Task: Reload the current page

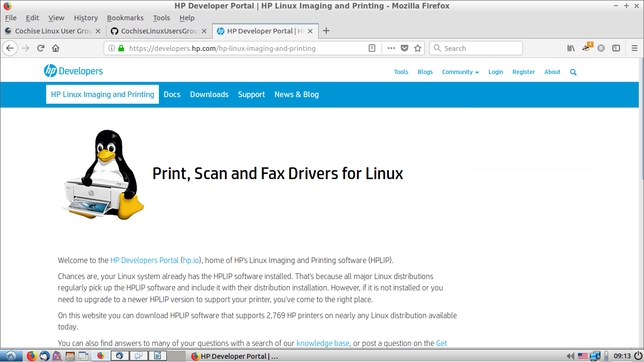Action: (x=41, y=48)
